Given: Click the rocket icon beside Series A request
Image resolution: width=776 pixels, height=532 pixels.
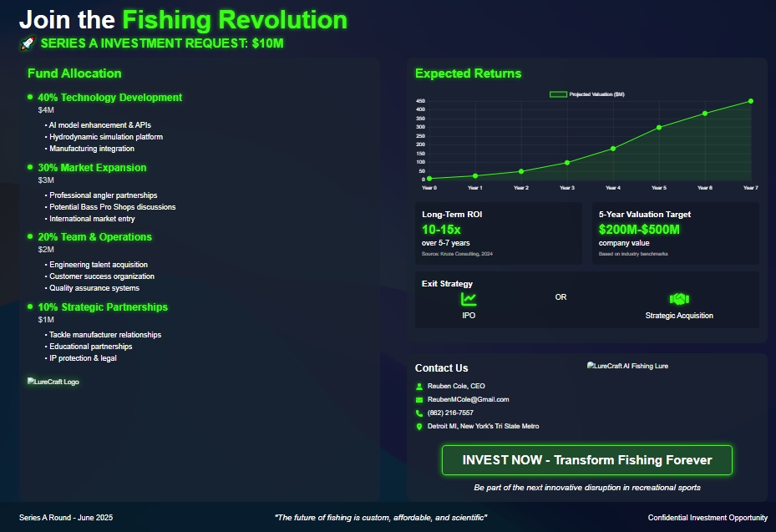Looking at the screenshot, I should (28, 43).
